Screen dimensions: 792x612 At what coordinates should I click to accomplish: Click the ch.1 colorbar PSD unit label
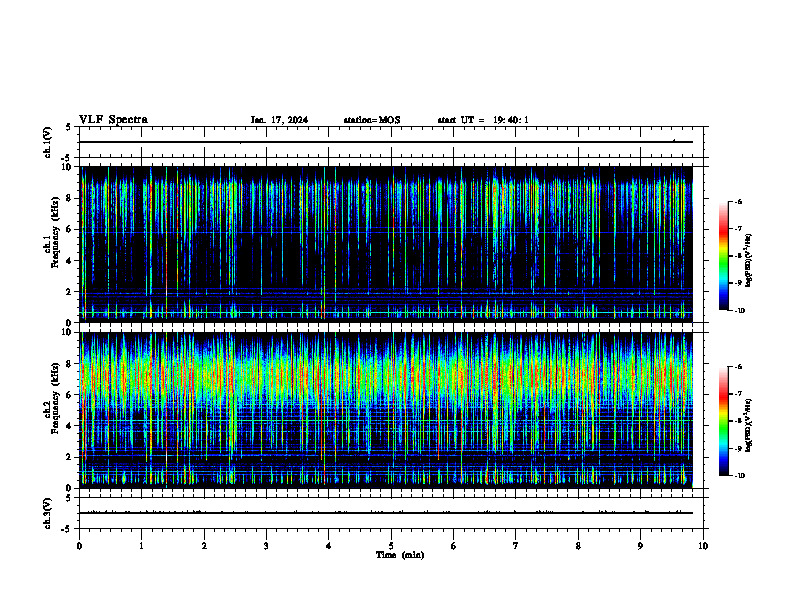(749, 261)
